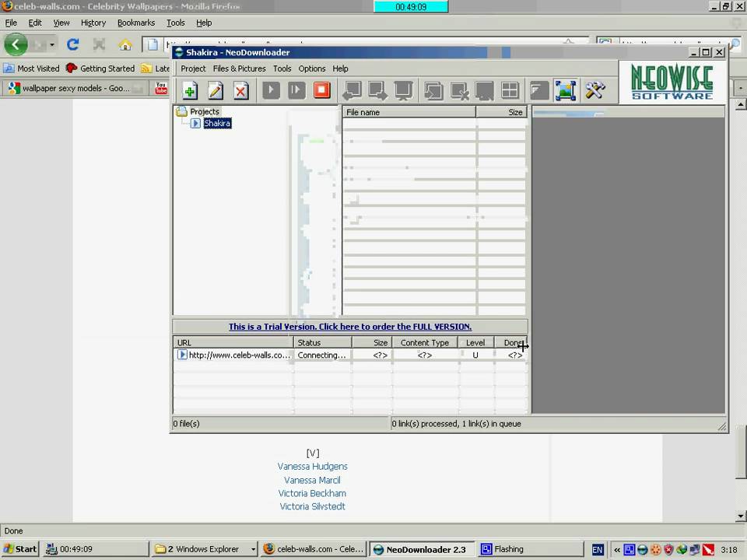747x560 pixels.
Task: Click the copy pictures overlapping-squares icon
Action: click(x=433, y=90)
